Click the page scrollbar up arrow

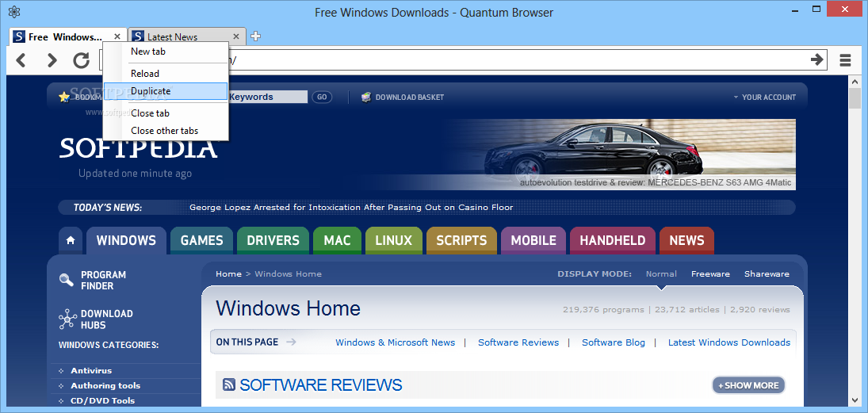[855, 82]
